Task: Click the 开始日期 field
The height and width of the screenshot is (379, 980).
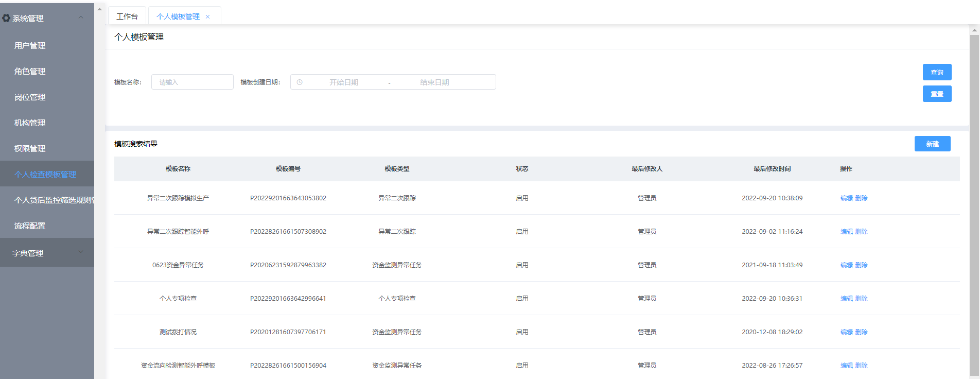Action: point(344,82)
